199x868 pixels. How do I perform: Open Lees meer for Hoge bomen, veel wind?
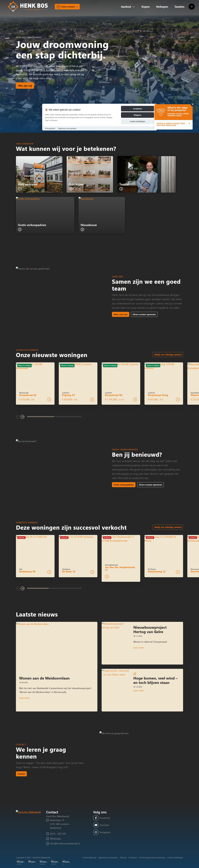click(x=139, y=690)
